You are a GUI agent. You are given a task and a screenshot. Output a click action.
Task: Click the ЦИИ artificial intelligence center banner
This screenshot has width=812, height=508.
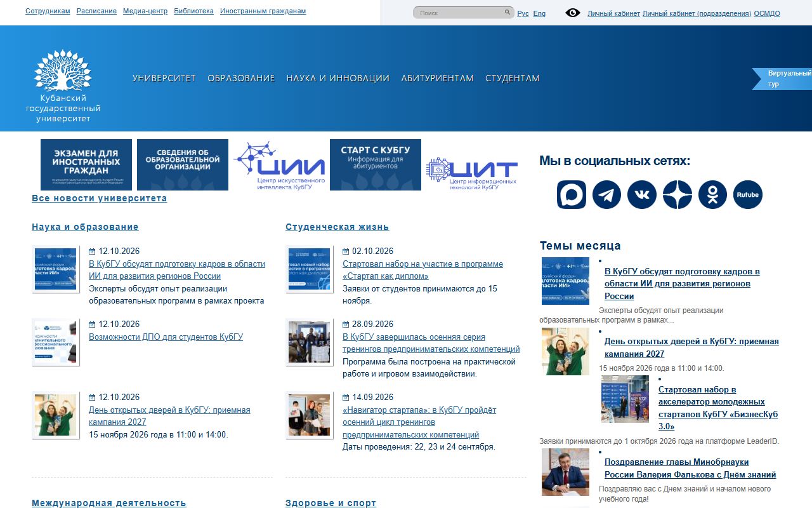[x=279, y=165]
